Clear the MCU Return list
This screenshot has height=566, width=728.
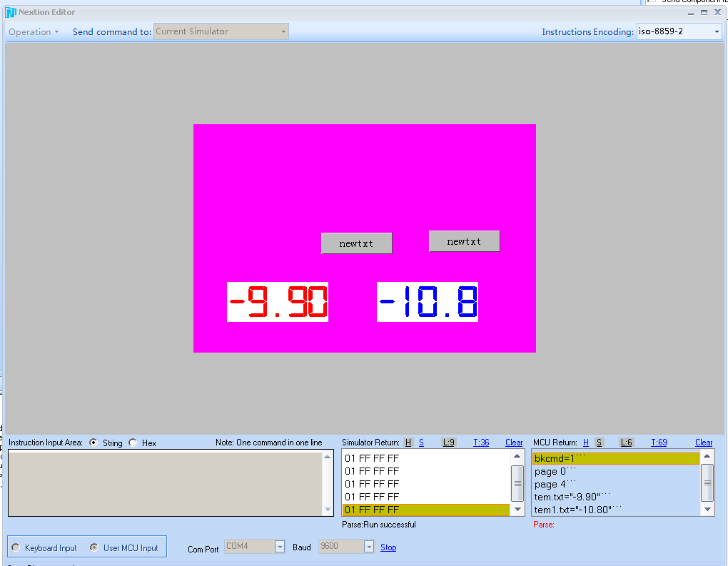tap(704, 443)
